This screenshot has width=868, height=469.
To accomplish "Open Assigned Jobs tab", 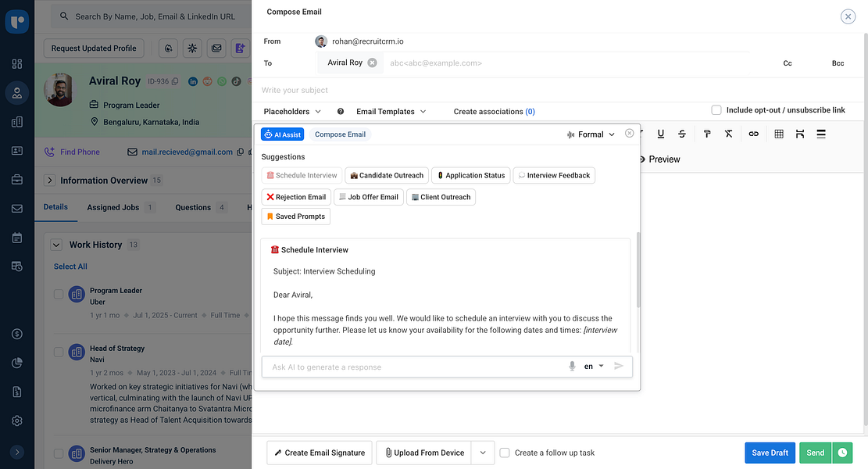I will (120, 207).
